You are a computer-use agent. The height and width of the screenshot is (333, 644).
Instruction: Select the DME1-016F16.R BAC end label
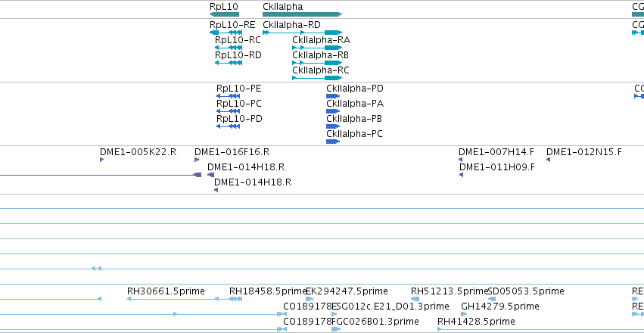[x=232, y=152]
